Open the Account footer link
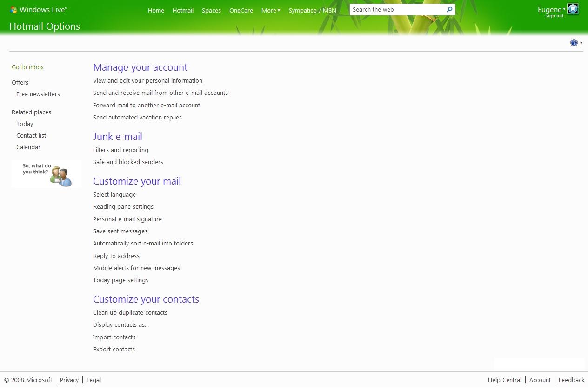The image size is (588, 390). (540, 380)
